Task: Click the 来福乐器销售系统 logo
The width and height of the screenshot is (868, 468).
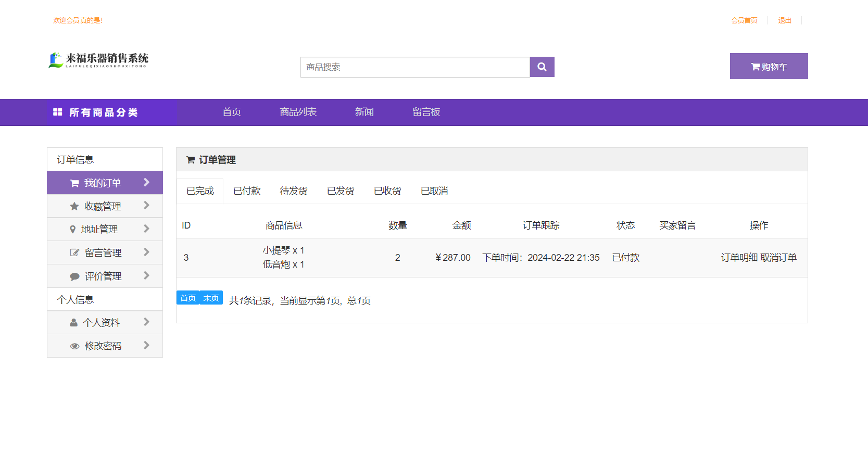Action: (98, 60)
